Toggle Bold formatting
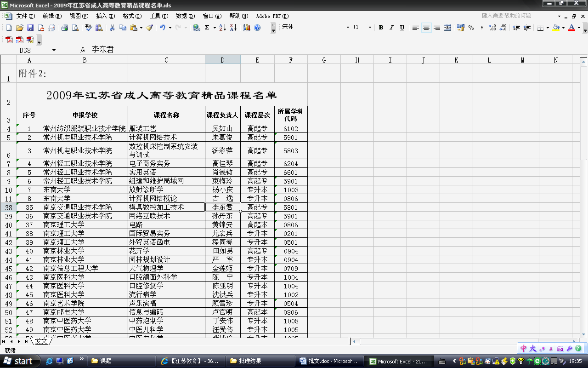Viewport: 588px width, 368px height. [381, 28]
